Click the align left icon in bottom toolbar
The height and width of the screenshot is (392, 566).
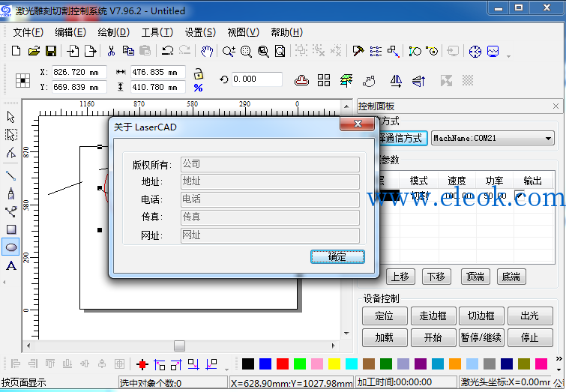(x=16, y=364)
